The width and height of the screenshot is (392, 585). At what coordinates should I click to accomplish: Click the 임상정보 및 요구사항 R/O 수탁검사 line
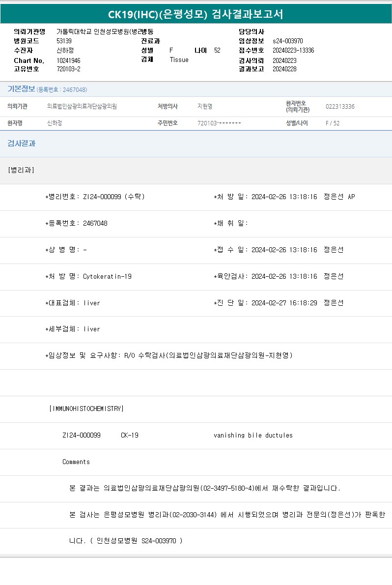(x=169, y=356)
